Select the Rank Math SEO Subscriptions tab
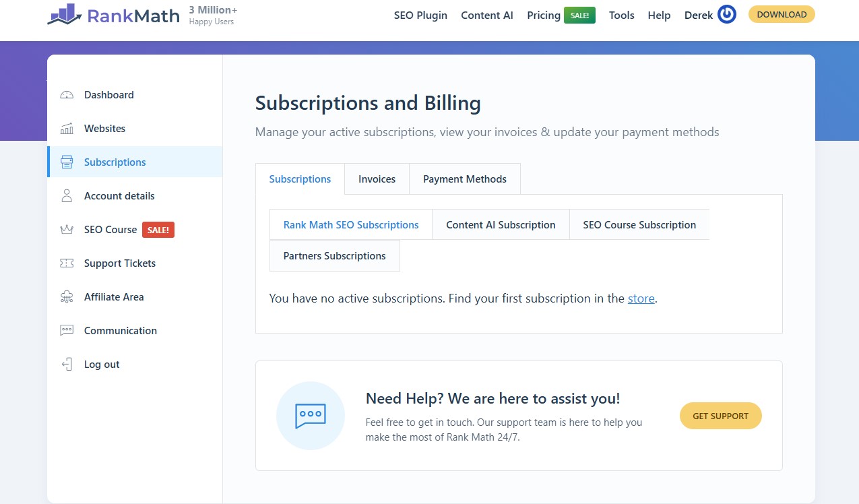 point(351,224)
